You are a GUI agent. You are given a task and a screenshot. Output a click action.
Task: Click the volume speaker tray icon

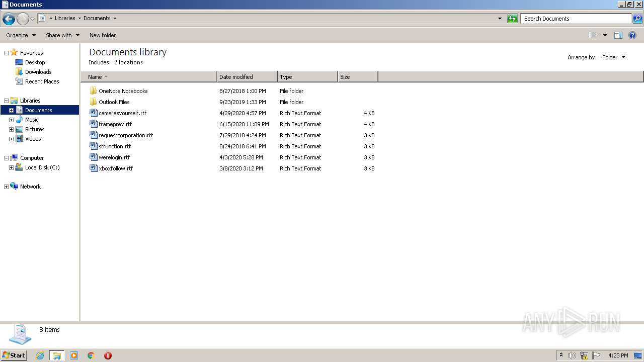(x=572, y=355)
